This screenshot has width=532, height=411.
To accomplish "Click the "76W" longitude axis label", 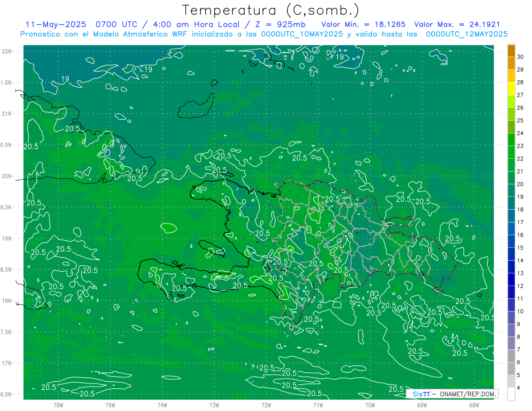I will point(58,405).
